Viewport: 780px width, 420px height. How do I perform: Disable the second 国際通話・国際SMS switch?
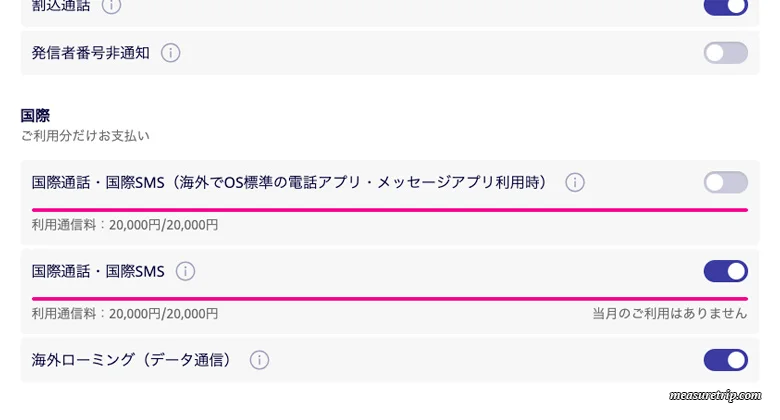click(x=726, y=271)
